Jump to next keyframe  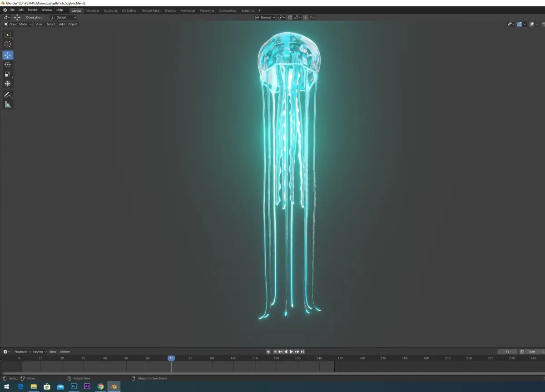tap(297, 352)
